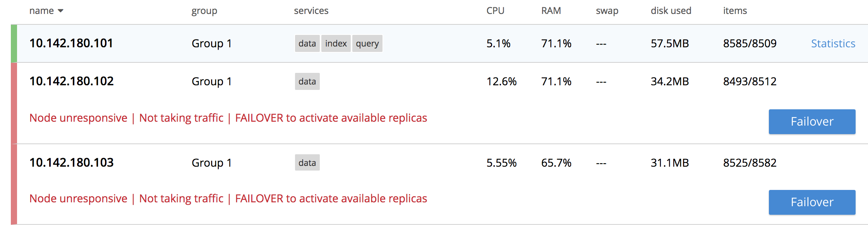This screenshot has width=868, height=238.
Task: Sort by the RAM column header
Action: 551,11
